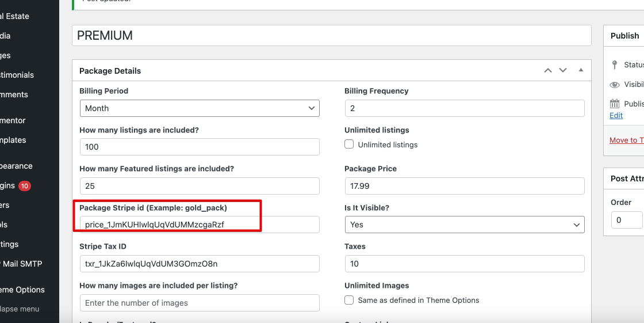Open the Plugins update count badge

(25, 186)
